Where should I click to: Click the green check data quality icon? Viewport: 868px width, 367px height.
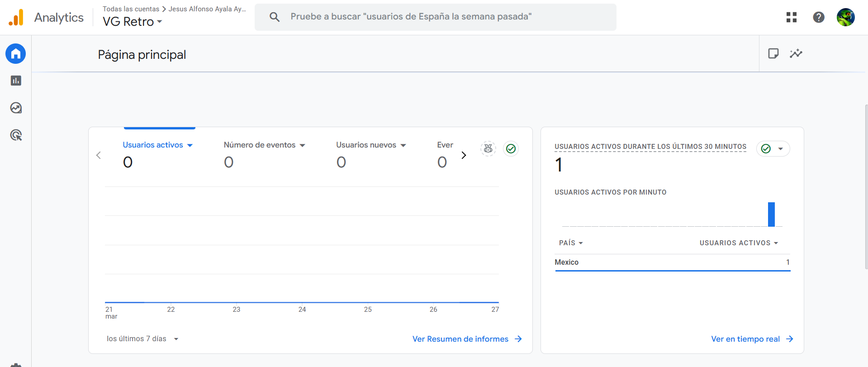(511, 148)
